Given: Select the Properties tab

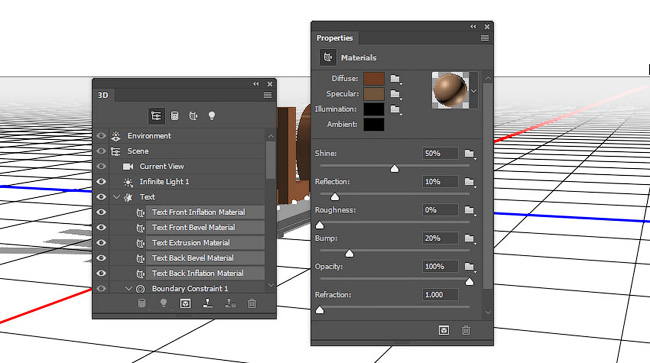Looking at the screenshot, I should (335, 38).
